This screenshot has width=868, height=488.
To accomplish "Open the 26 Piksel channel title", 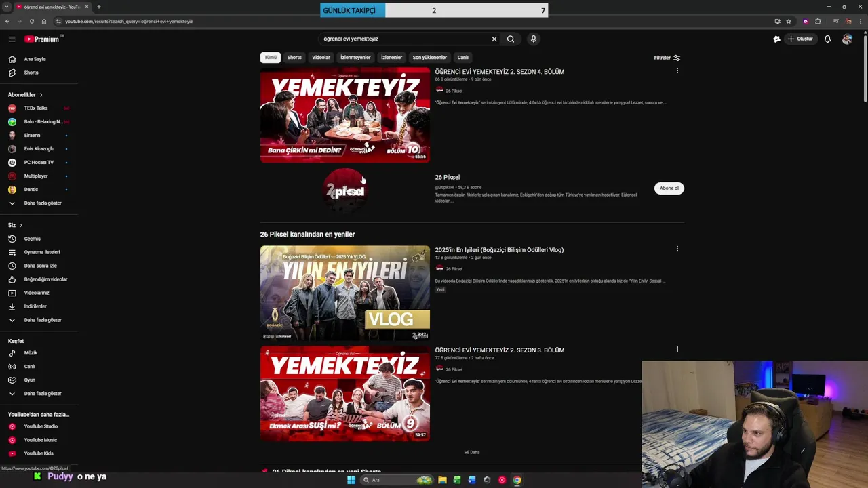I will coord(448,177).
